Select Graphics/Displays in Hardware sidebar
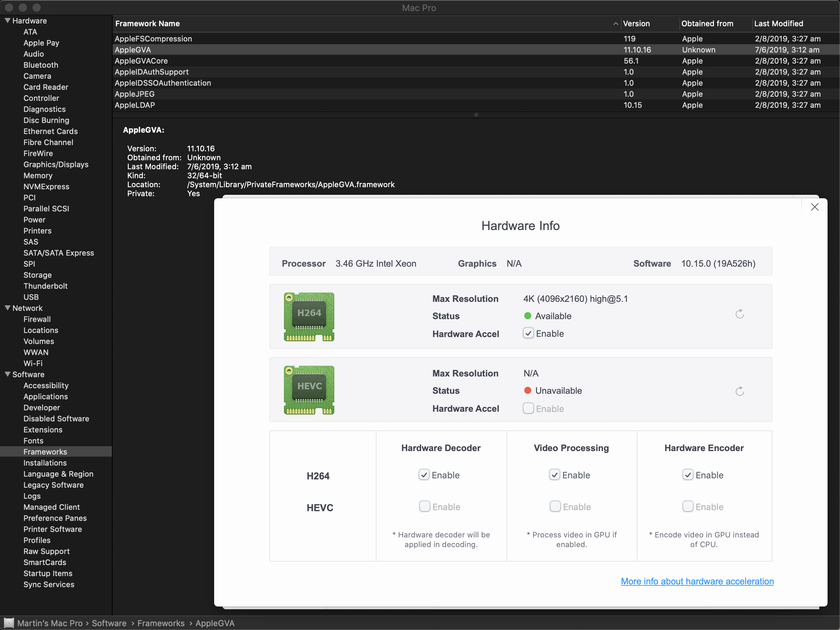Screen dimensions: 840x630 coord(54,164)
